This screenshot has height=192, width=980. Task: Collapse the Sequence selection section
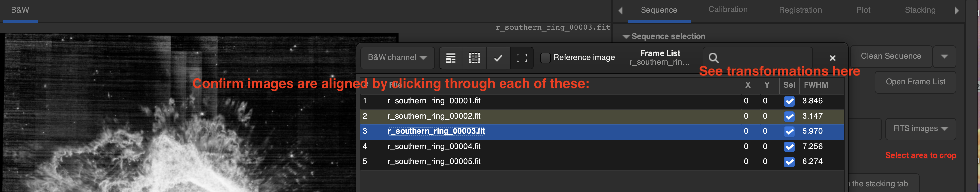pyautogui.click(x=626, y=37)
